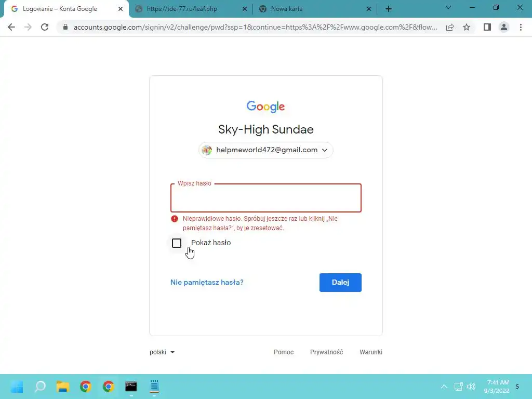Viewport: 532px width, 399px height.
Task: Open the command prompt taskbar icon
Action: click(131, 387)
